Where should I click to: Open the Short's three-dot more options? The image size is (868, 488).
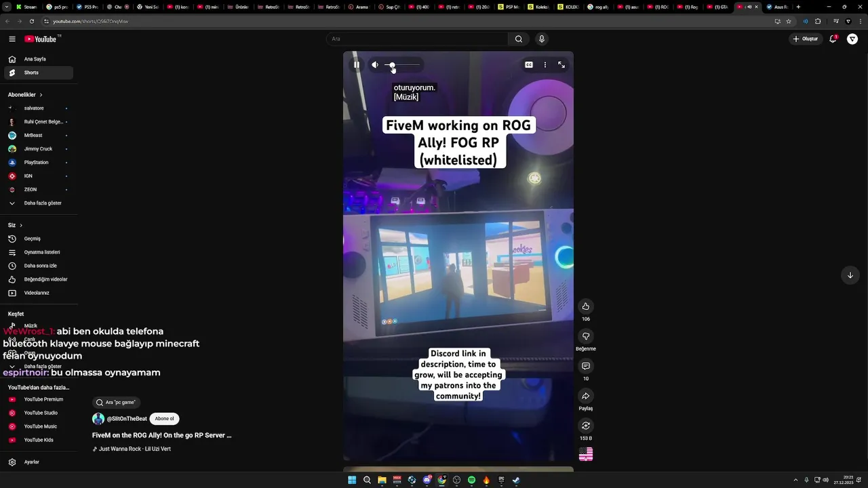tap(545, 65)
